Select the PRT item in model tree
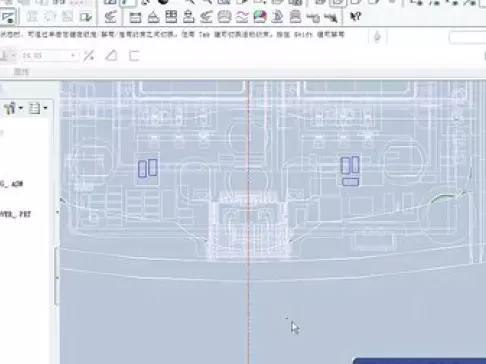 point(15,214)
